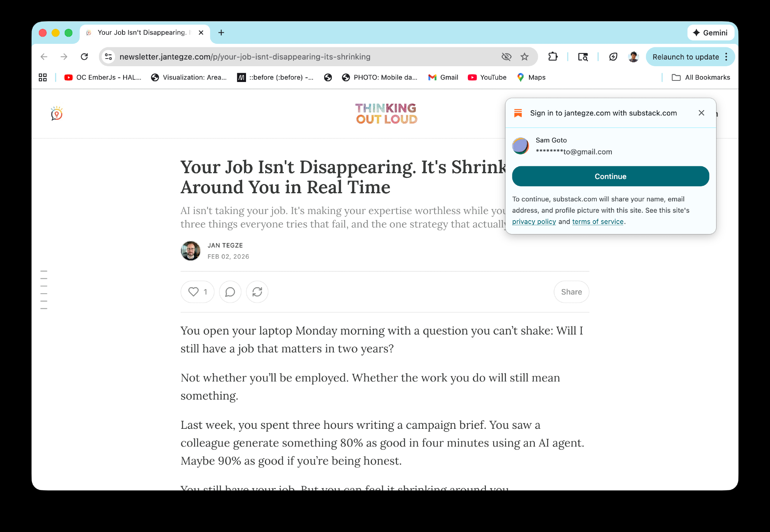Dismiss the Substack sign-in dialog
The width and height of the screenshot is (770, 532).
[x=701, y=113]
